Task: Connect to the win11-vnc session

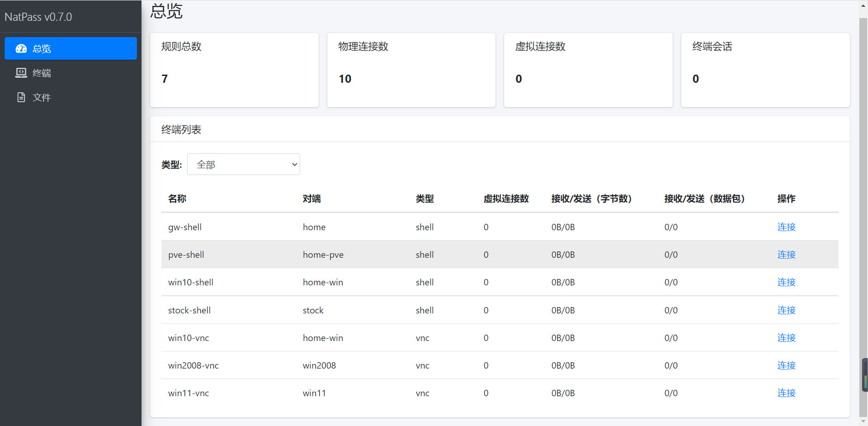Action: [x=786, y=393]
